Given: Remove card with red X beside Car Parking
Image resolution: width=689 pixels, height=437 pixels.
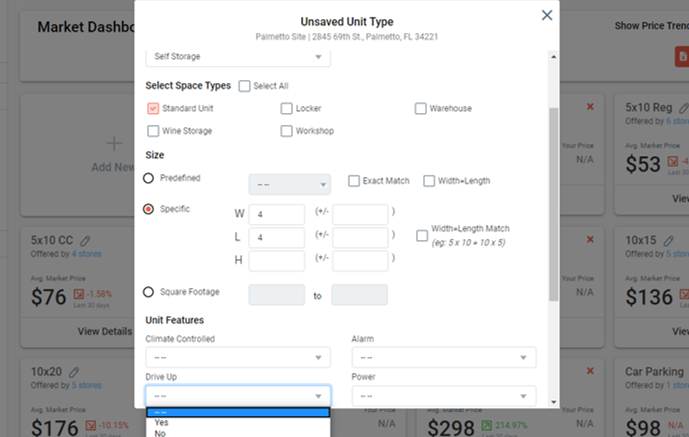Looking at the screenshot, I should (590, 371).
